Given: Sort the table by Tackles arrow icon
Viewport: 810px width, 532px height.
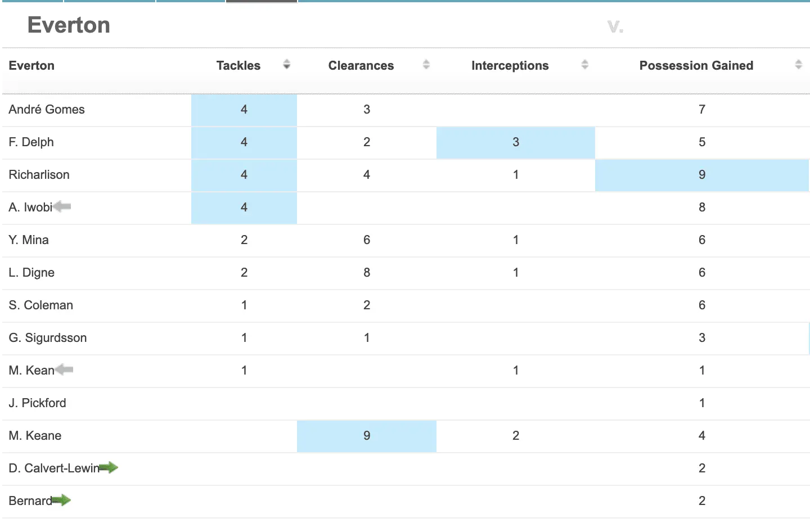Looking at the screenshot, I should point(286,65).
